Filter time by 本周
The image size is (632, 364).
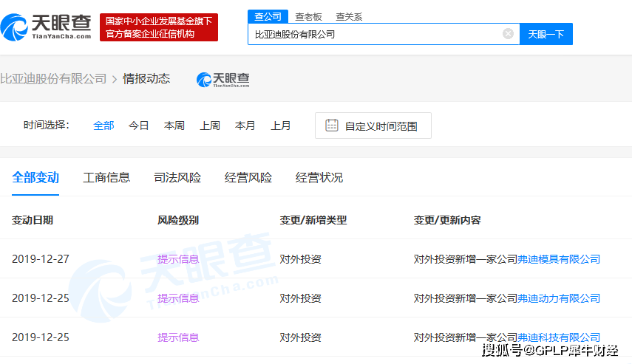(x=174, y=126)
